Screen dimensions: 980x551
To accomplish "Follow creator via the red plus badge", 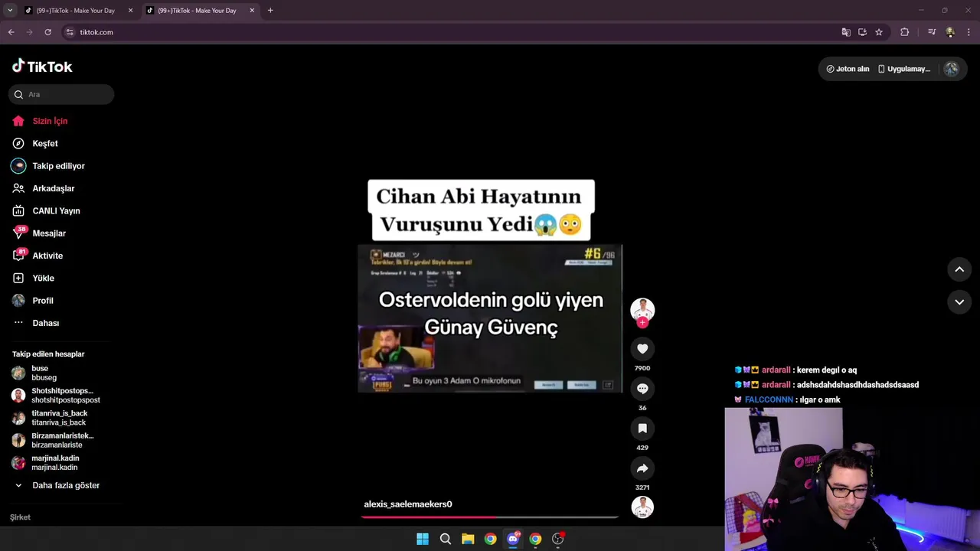I will (x=642, y=323).
